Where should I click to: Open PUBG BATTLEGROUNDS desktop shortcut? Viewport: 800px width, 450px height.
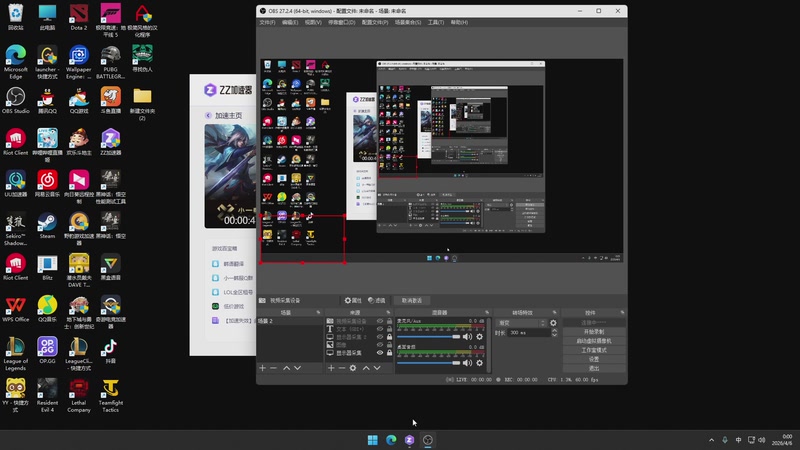[x=110, y=62]
